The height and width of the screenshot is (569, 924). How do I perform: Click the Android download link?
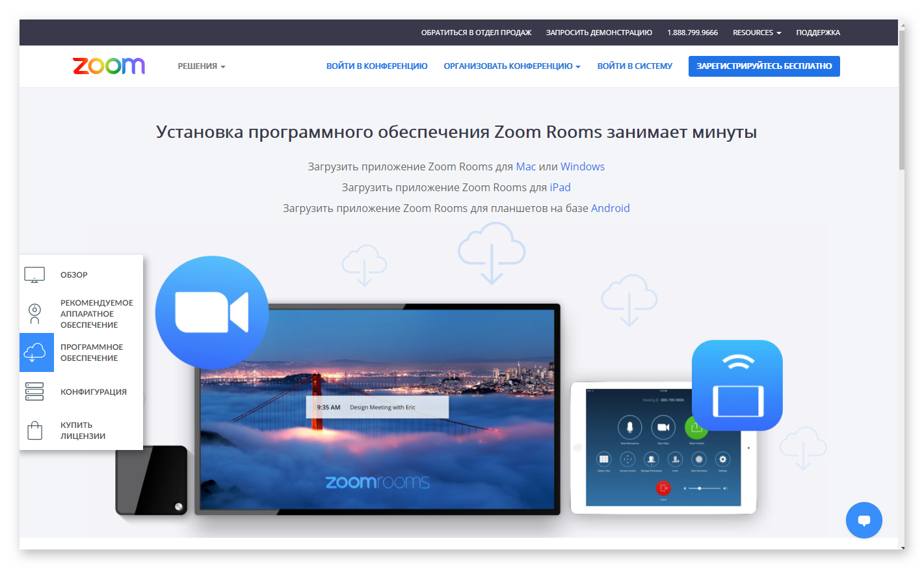(x=610, y=208)
